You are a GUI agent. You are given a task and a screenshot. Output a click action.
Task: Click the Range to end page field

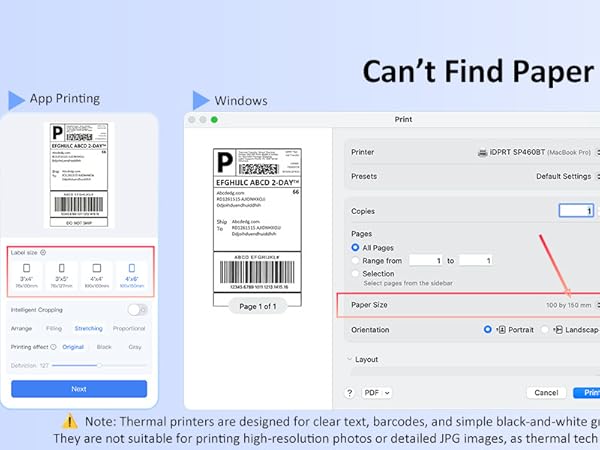pos(476,261)
